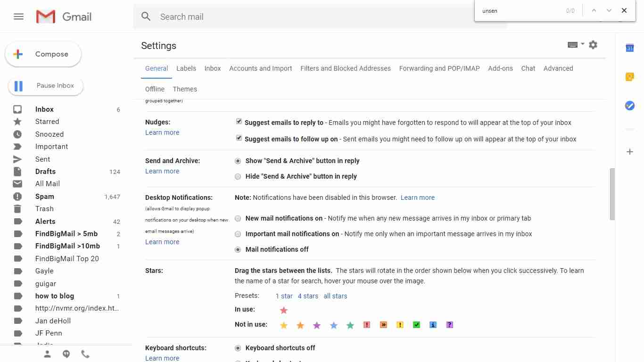This screenshot has width=644, height=362.
Task: Select the green star icon
Action: tap(350, 325)
